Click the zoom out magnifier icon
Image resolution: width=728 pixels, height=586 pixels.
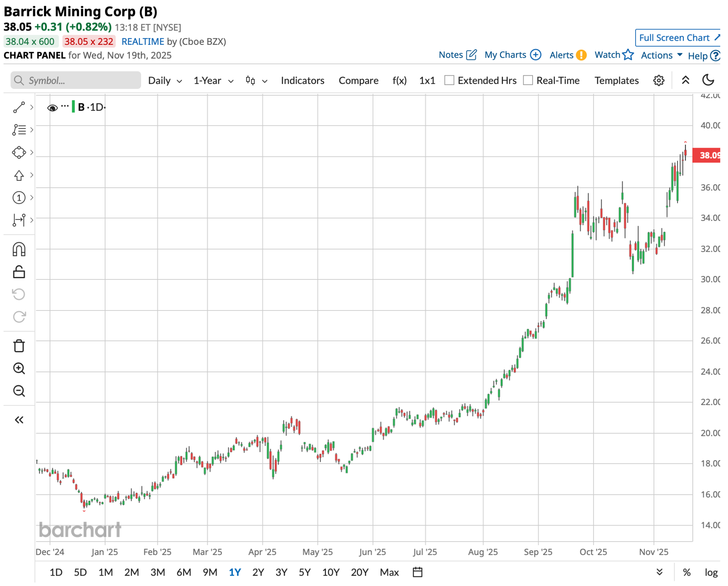pos(19,391)
